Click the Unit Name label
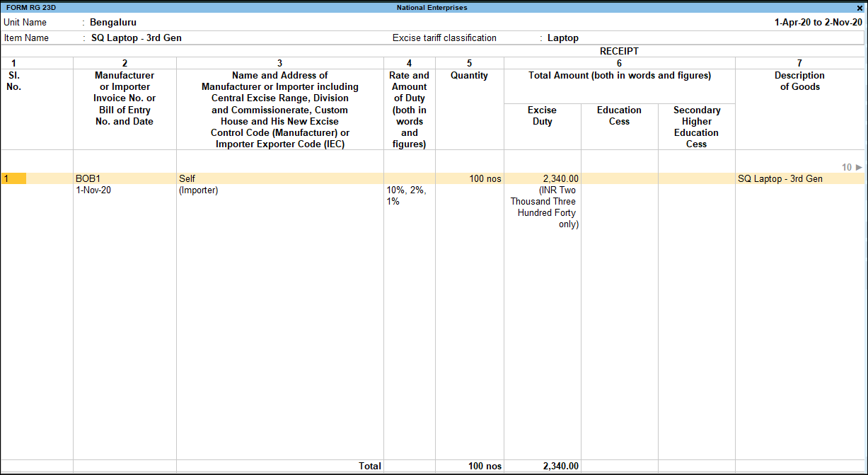The image size is (868, 475). (x=25, y=23)
